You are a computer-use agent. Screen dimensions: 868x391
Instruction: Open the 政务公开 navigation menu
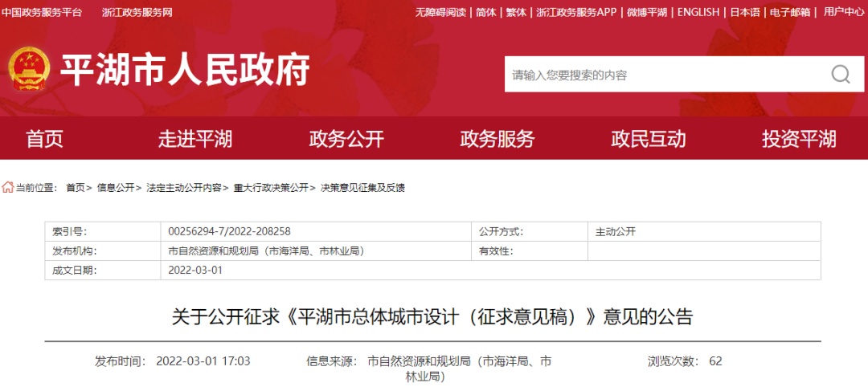click(346, 139)
